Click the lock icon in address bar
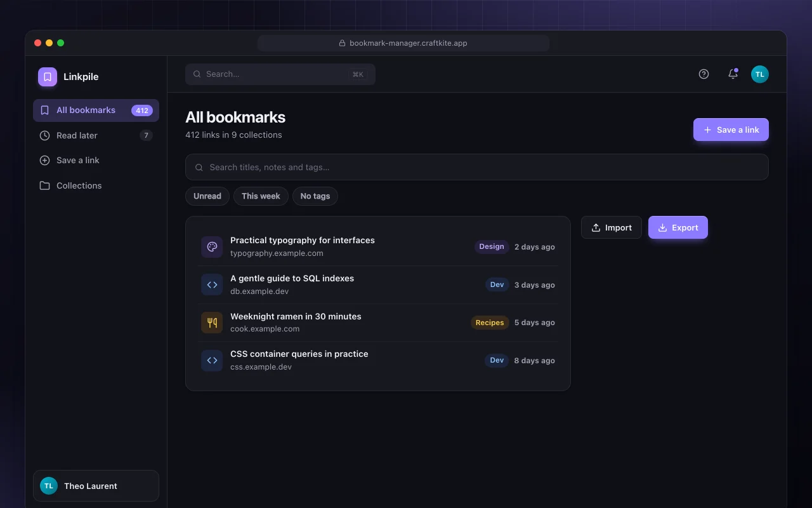812x508 pixels. tap(343, 43)
